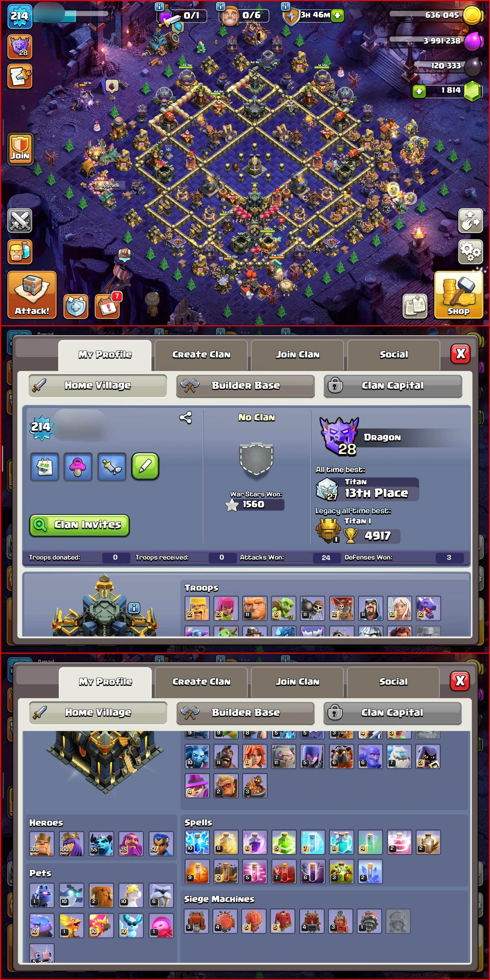Open the calendar events icon with badge 7
490x980 pixels.
108,306
